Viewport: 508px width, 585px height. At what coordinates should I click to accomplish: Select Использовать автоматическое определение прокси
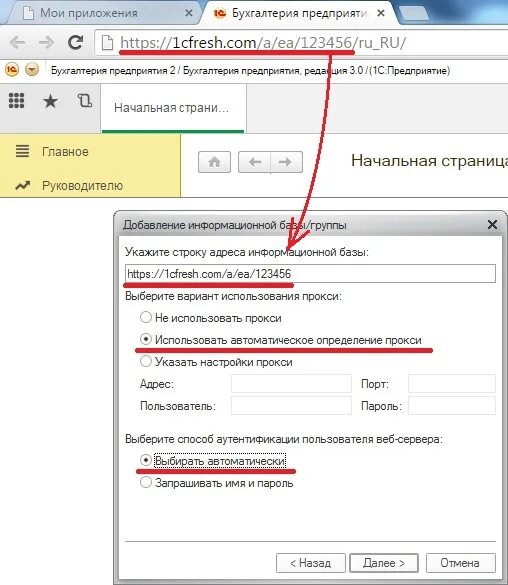280,340
